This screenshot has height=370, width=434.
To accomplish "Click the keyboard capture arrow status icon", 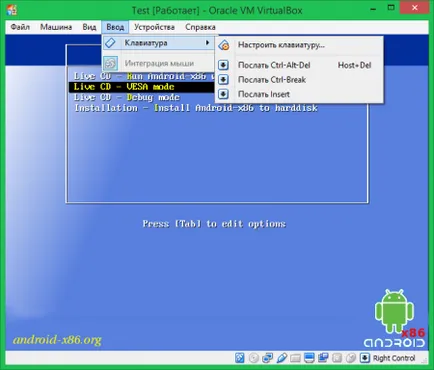I will [365, 358].
